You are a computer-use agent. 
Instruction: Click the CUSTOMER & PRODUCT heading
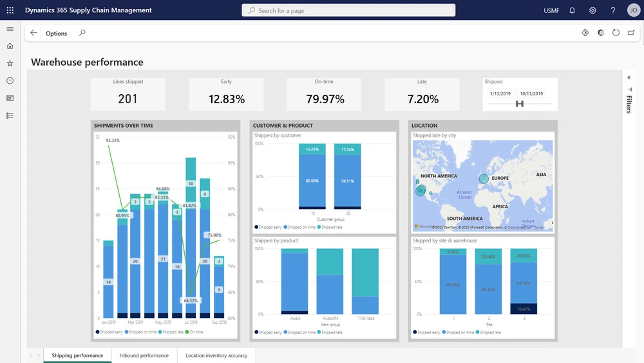283,125
